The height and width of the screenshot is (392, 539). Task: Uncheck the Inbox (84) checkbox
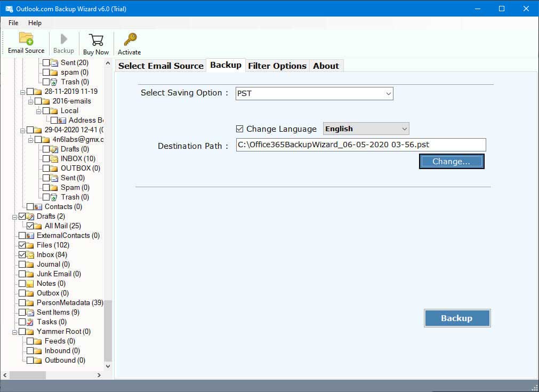point(22,255)
